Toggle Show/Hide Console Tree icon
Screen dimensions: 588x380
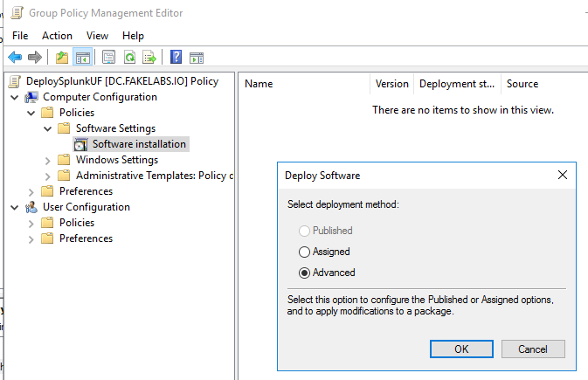pos(83,58)
